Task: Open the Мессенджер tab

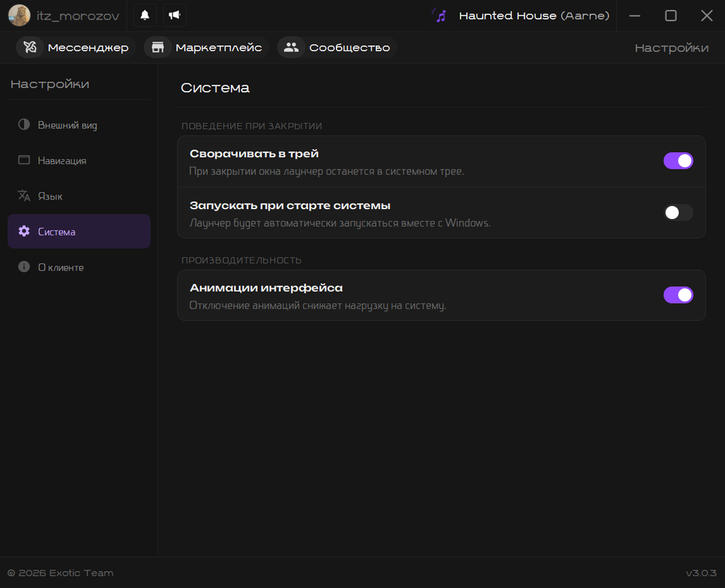Action: pyautogui.click(x=76, y=47)
